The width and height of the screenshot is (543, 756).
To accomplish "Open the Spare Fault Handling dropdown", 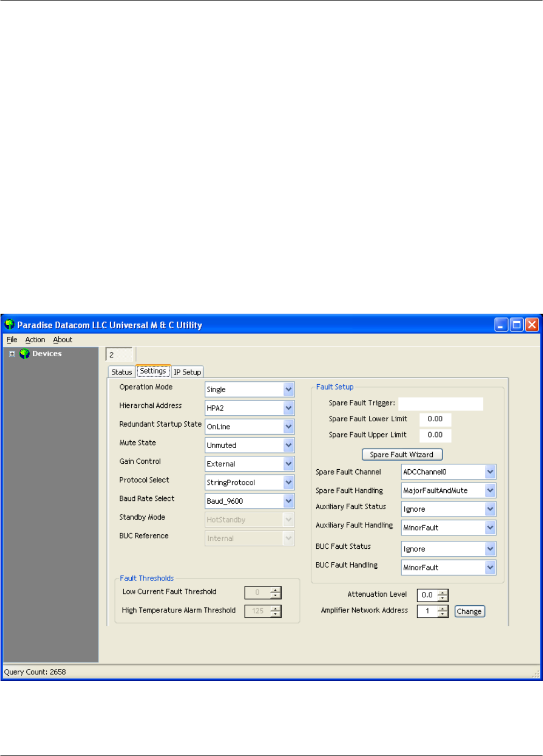I will [x=490, y=491].
